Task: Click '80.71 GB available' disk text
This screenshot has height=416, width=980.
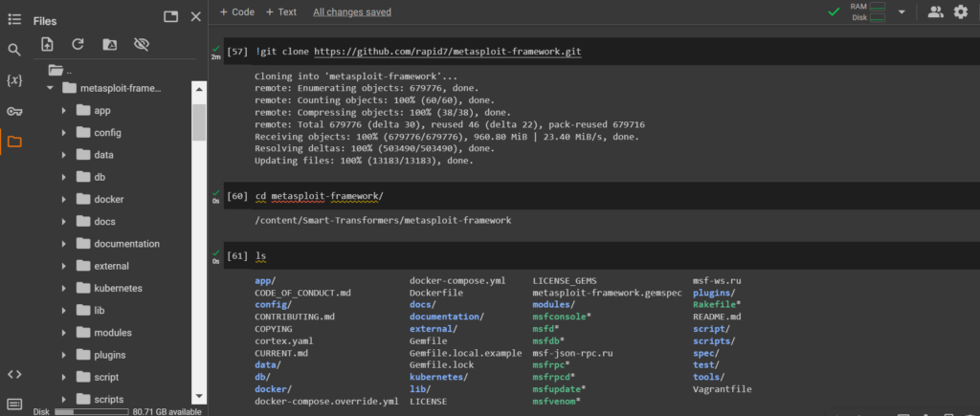Action: pos(167,411)
